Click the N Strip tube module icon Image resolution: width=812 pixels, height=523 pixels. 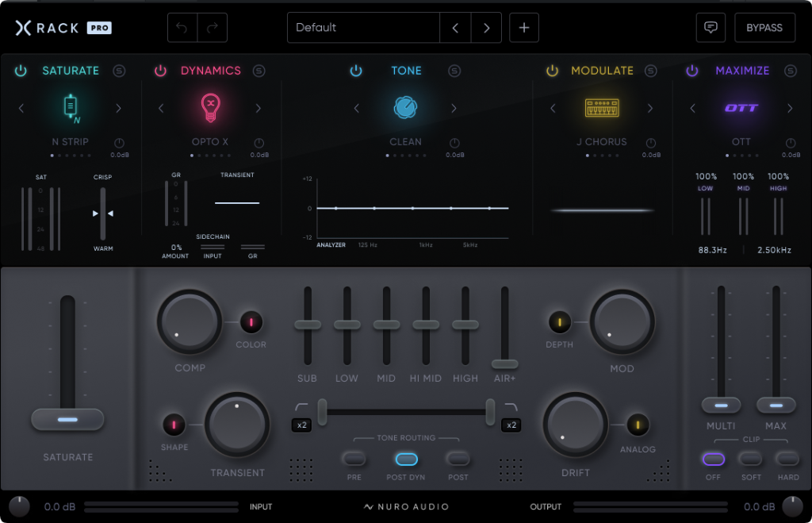point(71,108)
